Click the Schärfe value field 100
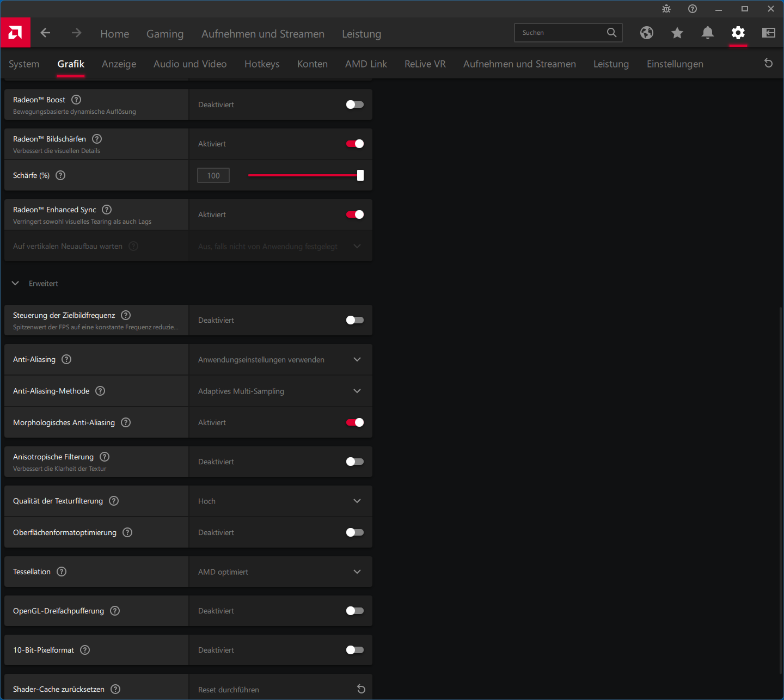Viewport: 784px width, 700px height. coord(213,175)
